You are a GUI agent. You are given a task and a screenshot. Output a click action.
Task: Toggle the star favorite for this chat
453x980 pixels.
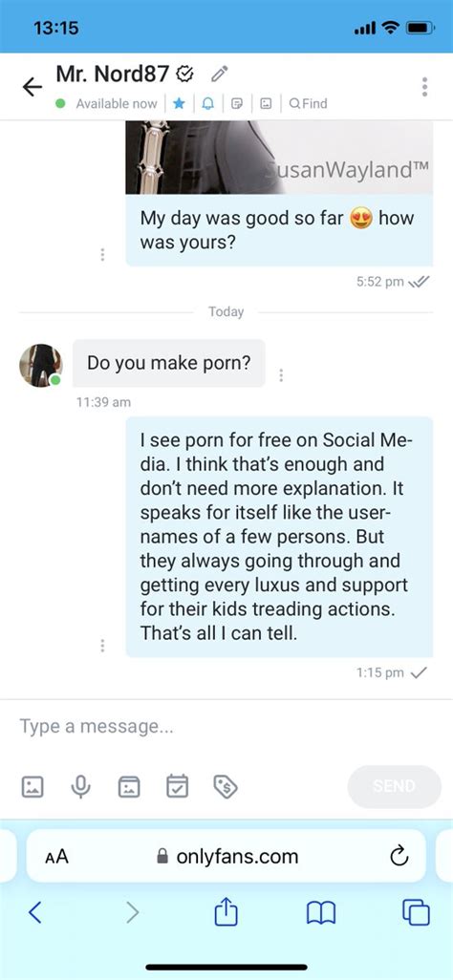click(x=179, y=104)
